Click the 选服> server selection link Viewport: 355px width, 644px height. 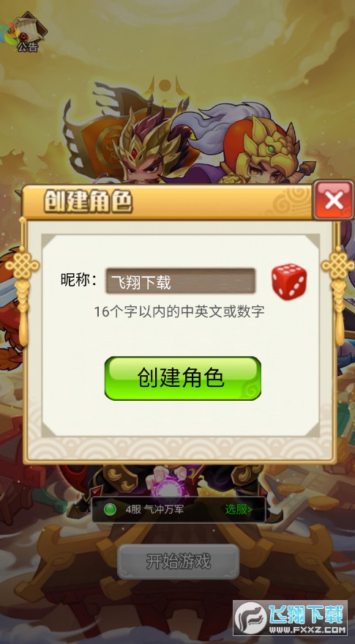(x=239, y=510)
